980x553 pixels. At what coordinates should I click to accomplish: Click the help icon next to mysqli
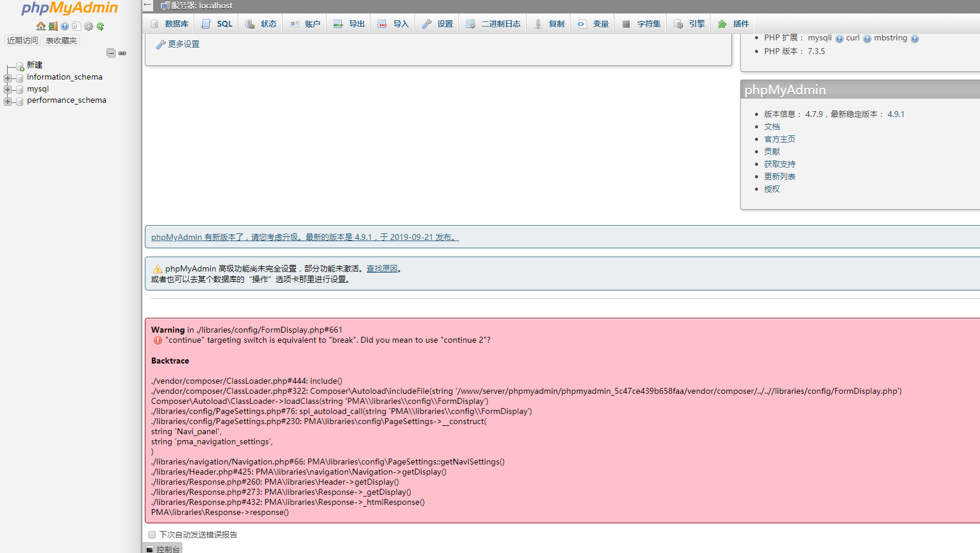pos(839,39)
